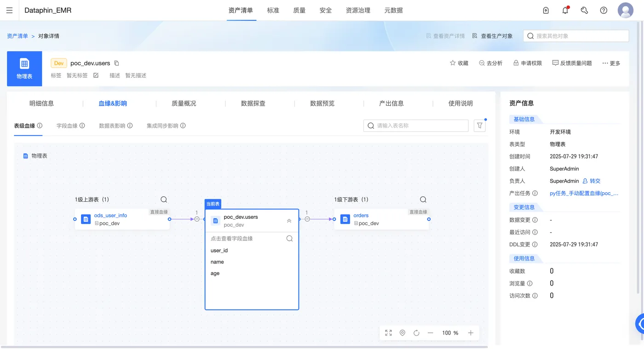This screenshot has width=644, height=349.
Task: Switch to the 数据预览 tab
Action: coord(322,103)
